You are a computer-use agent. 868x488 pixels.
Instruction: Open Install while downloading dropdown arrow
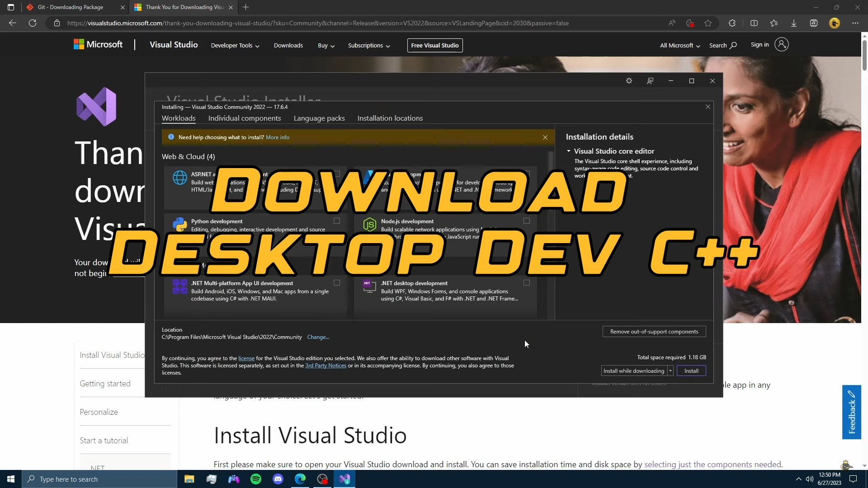(x=670, y=371)
